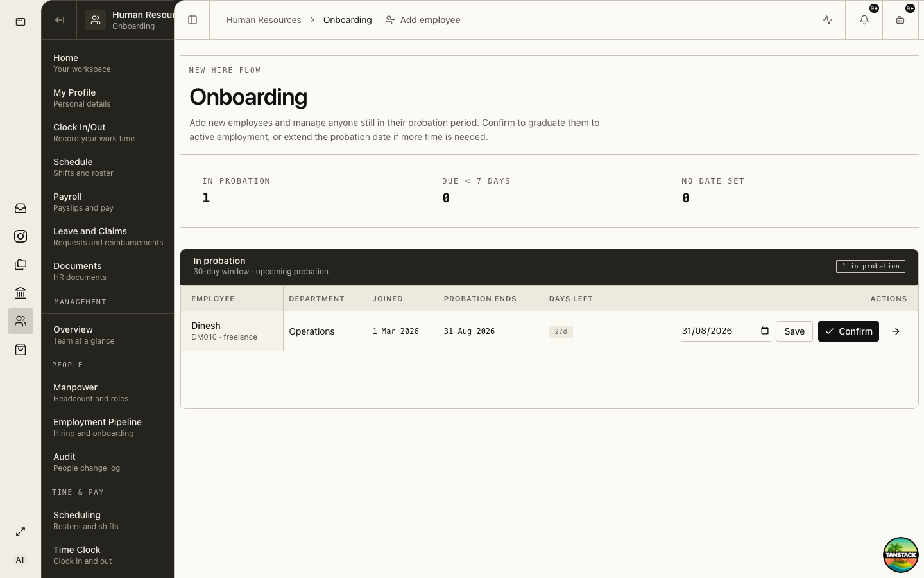Viewport: 924px width, 578px height.
Task: Click Add employee button
Action: 423,20
